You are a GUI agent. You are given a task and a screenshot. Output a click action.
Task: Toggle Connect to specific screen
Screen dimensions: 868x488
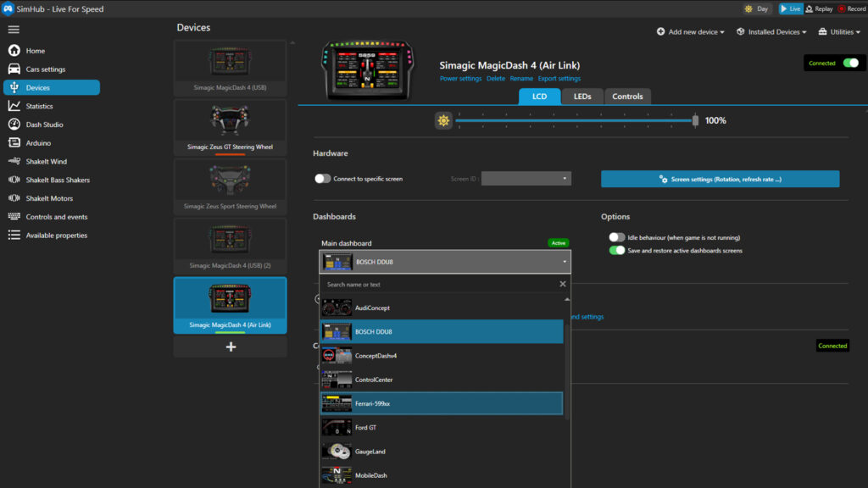(x=322, y=179)
